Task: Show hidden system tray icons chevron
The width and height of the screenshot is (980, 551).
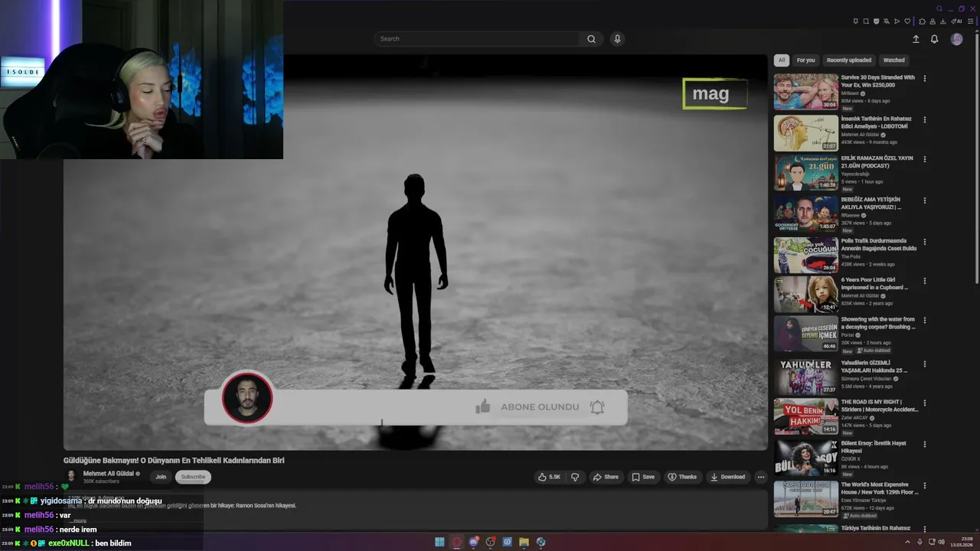Action: pos(907,542)
